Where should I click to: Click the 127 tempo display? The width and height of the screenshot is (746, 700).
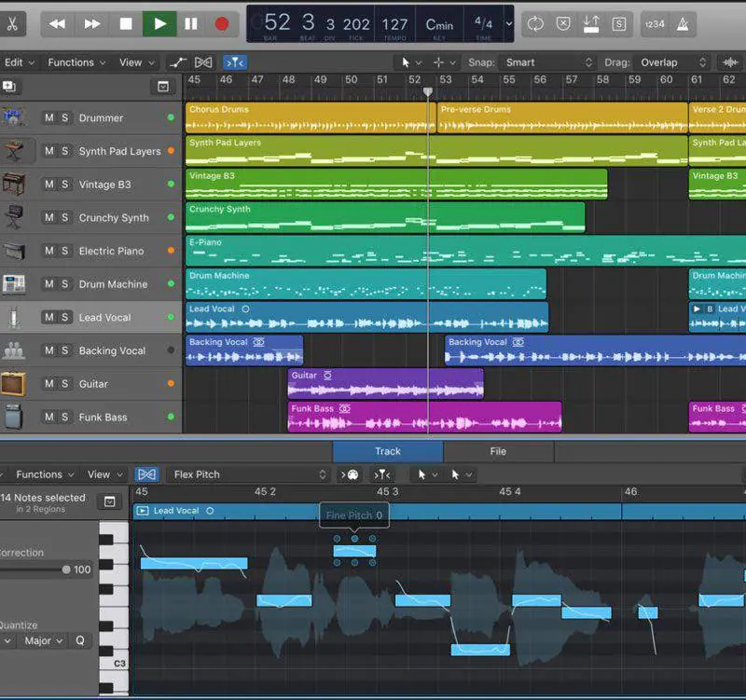(x=394, y=24)
